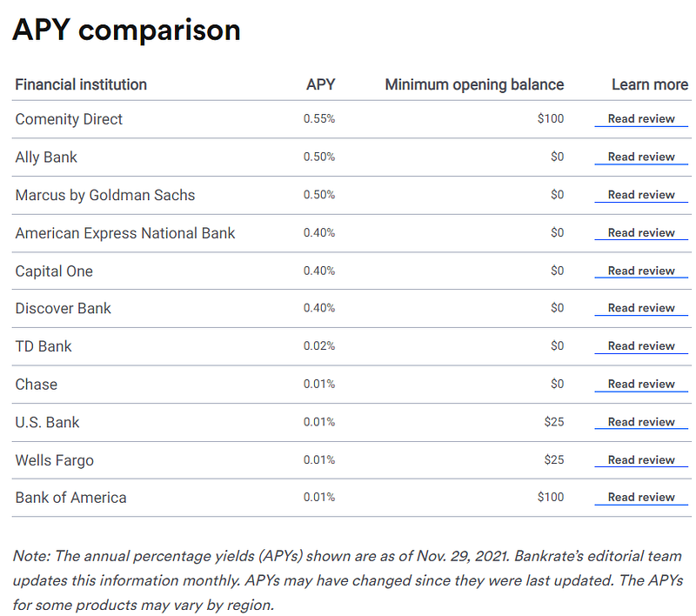Image resolution: width=696 pixels, height=616 pixels.
Task: Click the note about APYs below the table
Action: tap(348, 580)
